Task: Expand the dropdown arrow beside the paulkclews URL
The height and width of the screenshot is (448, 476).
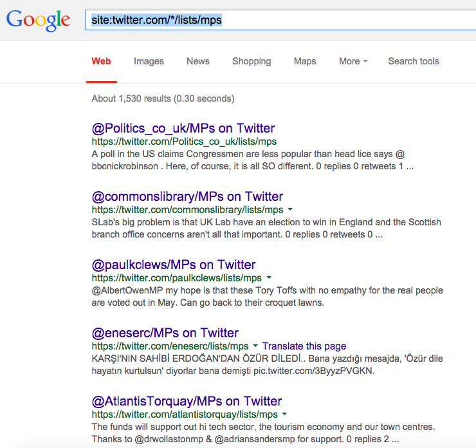Action: click(x=269, y=277)
